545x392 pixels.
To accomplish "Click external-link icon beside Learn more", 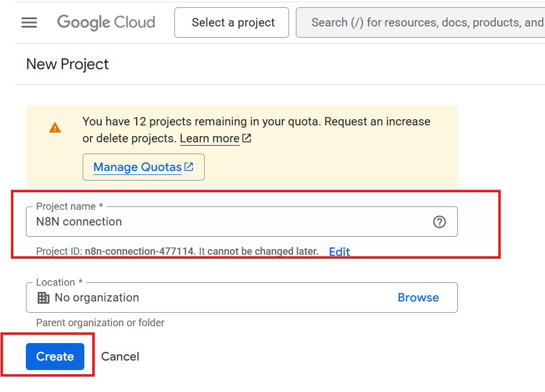I will [246, 138].
